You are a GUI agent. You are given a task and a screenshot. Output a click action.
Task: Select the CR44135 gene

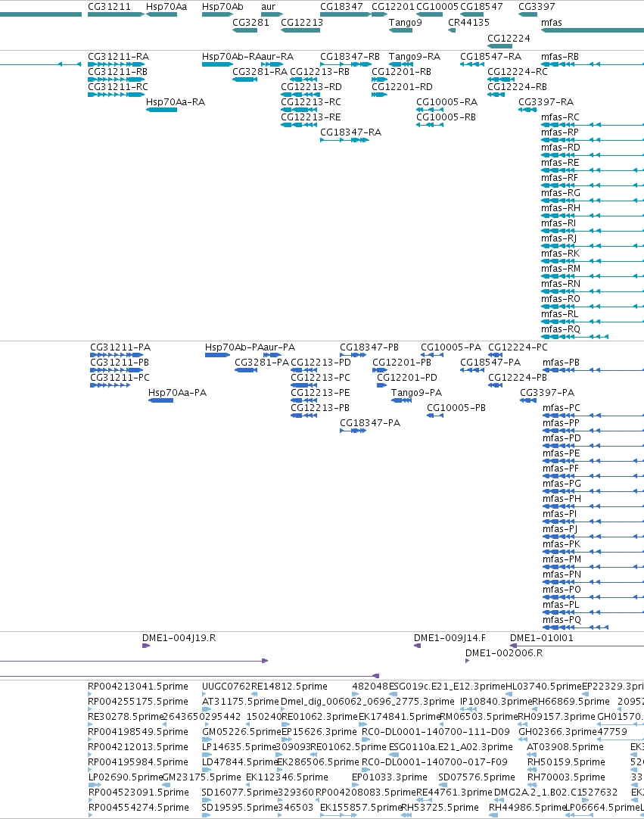click(452, 30)
